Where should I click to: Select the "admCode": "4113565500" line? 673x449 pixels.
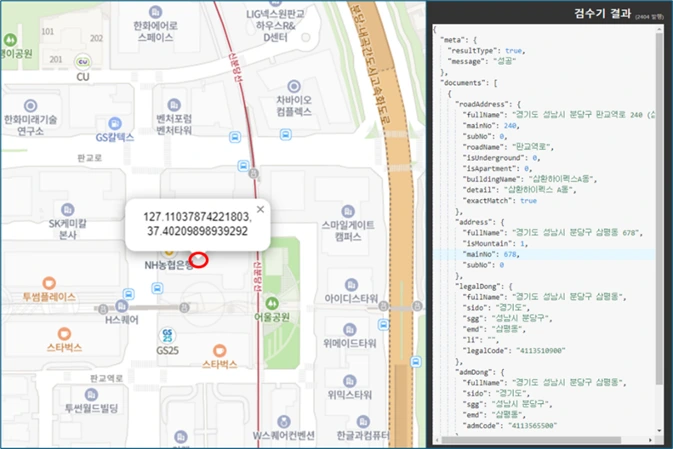click(x=510, y=426)
